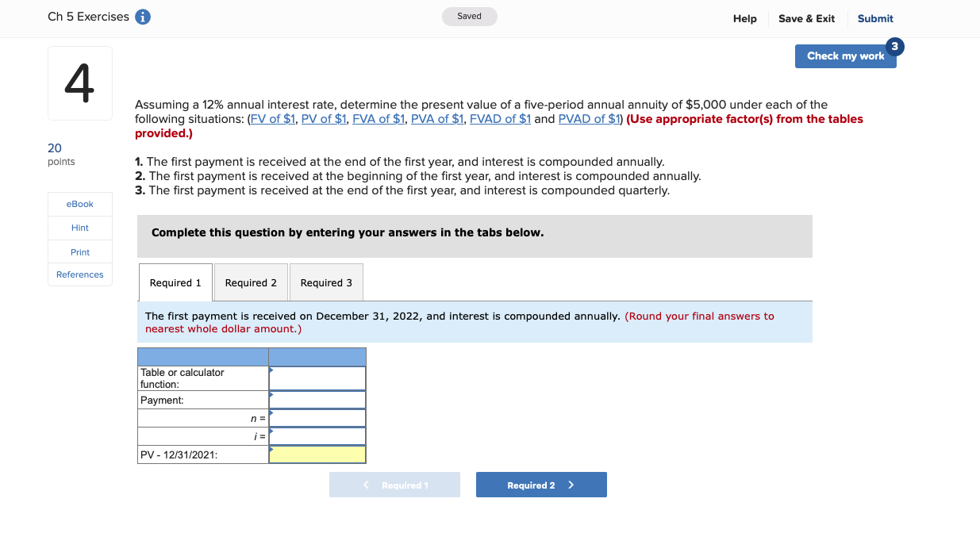The width and height of the screenshot is (980, 533).
Task: Expand the n = dropdown cell
Action: pos(316,418)
